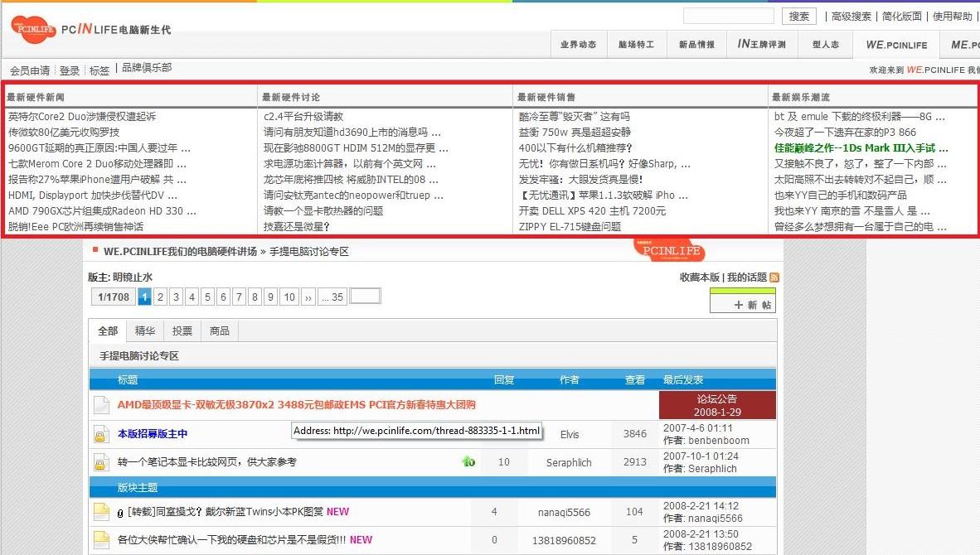Click breadcrumb WE.PCINLIFE我们的电脑硬件讲场
This screenshot has width=980, height=555.
[x=180, y=251]
